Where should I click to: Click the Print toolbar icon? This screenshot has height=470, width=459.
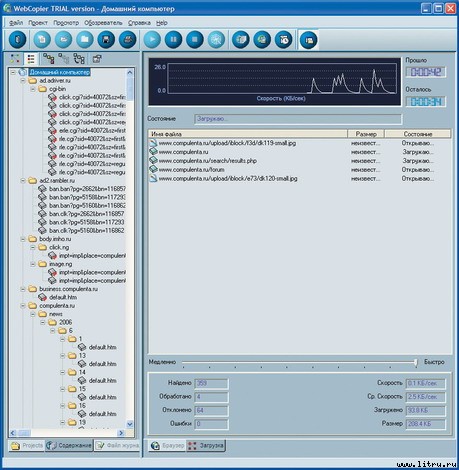[128, 40]
